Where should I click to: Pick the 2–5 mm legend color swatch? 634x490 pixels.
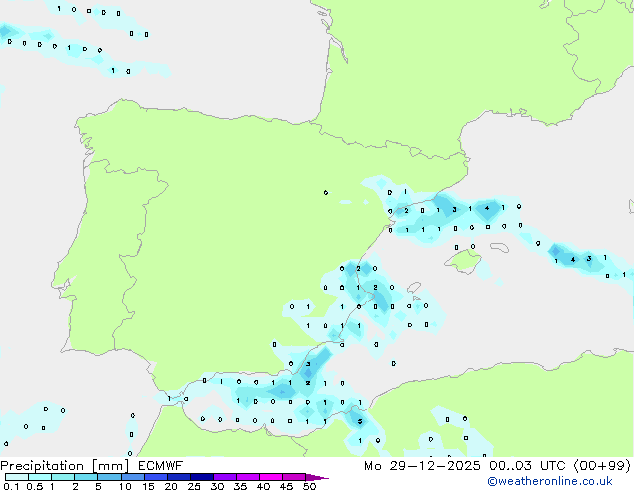pyautogui.click(x=86, y=477)
